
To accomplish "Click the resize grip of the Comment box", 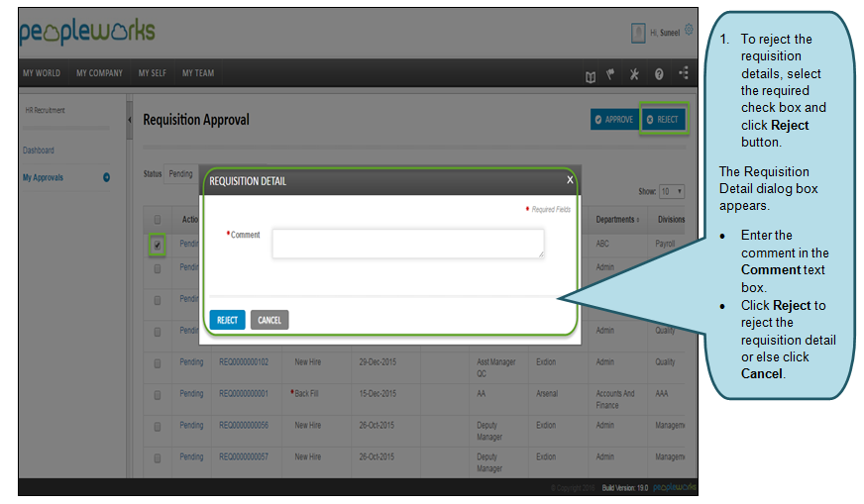I will pyautogui.click(x=541, y=254).
